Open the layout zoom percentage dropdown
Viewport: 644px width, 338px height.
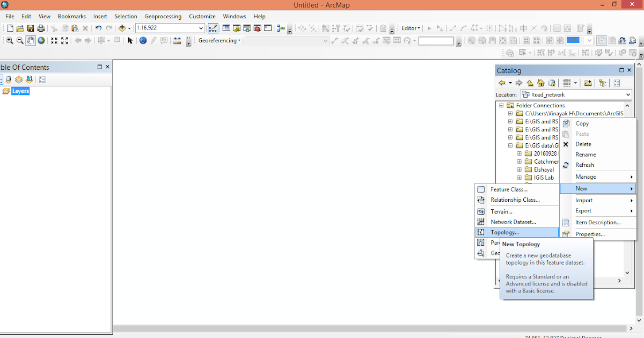tap(589, 40)
